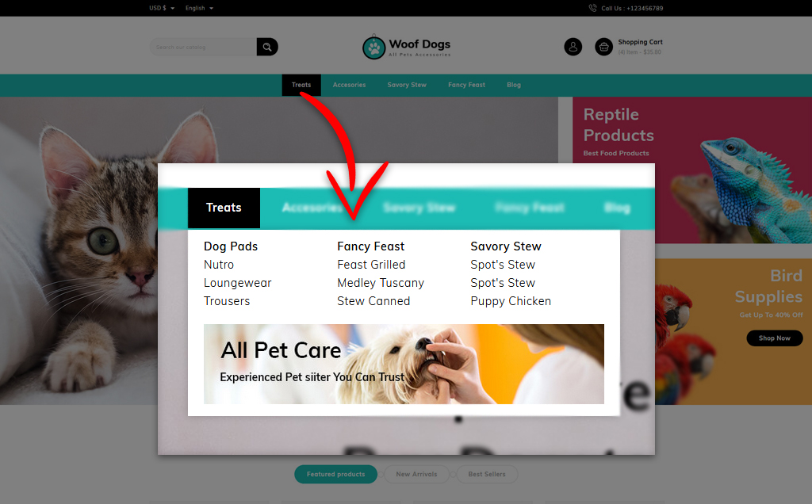
Task: Focus the Search our catalog field
Action: pos(203,47)
